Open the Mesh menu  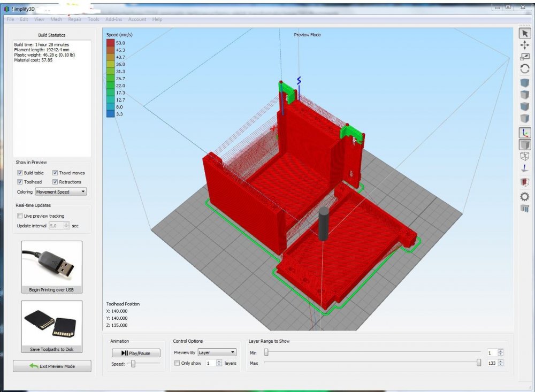click(x=56, y=19)
